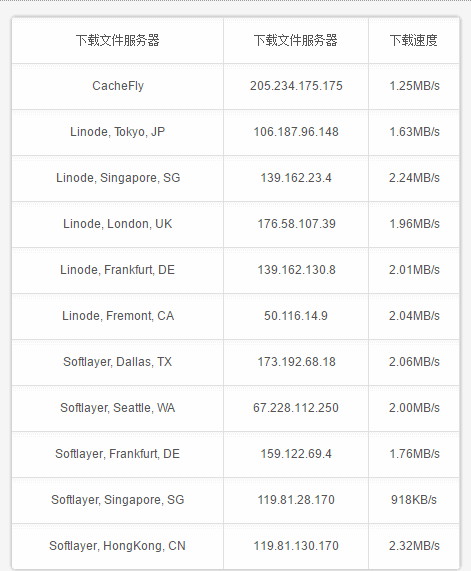Select the CacheFly server name cell
This screenshot has height=571, width=471.
(x=118, y=86)
